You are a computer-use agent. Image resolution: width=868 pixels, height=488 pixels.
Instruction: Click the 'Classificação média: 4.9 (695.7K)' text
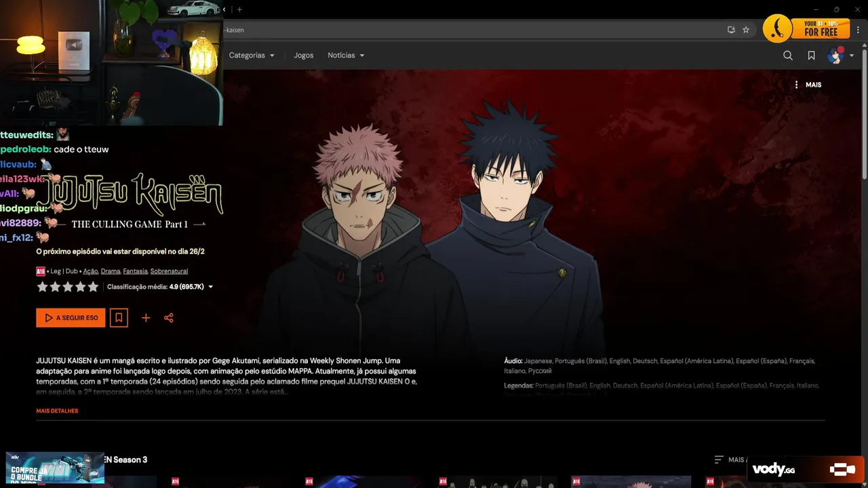(x=155, y=287)
